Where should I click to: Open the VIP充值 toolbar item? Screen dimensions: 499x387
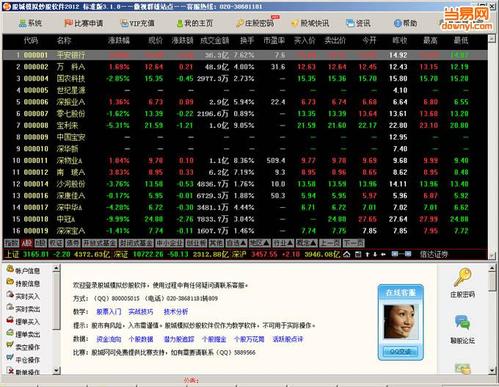tap(137, 23)
